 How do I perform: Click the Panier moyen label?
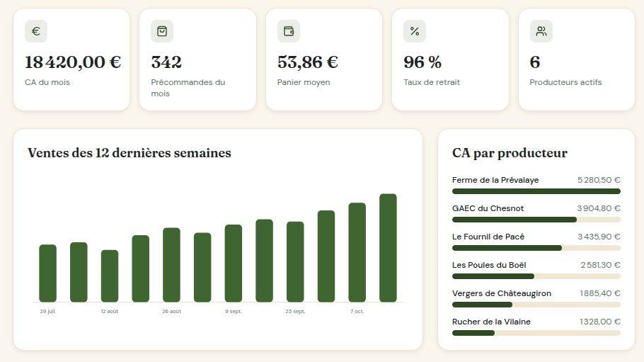(x=304, y=82)
